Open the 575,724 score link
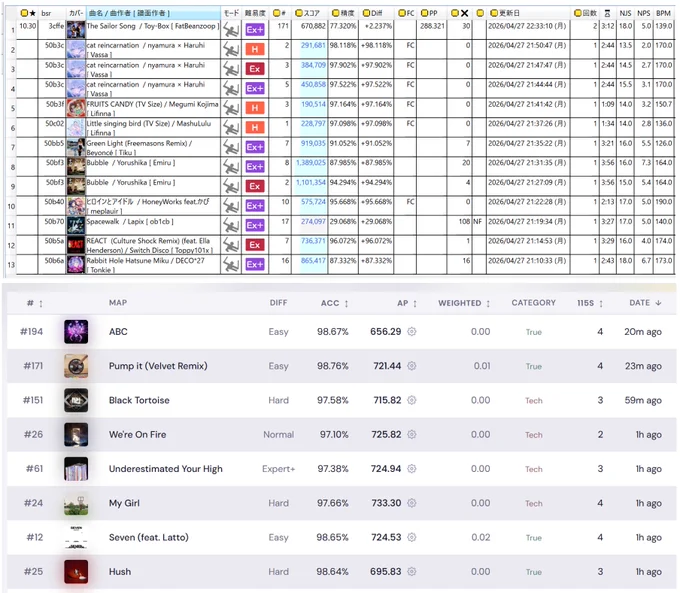This screenshot has height=593, width=680. pos(313,202)
